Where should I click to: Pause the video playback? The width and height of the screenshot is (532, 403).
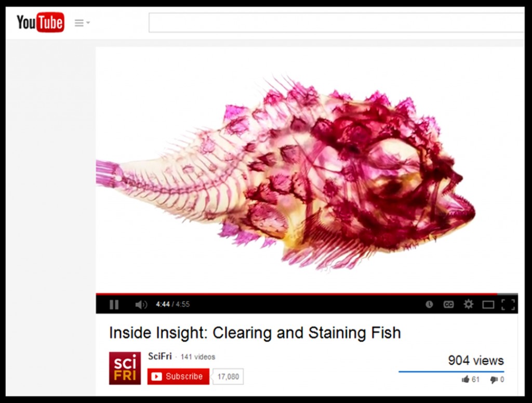tap(114, 305)
